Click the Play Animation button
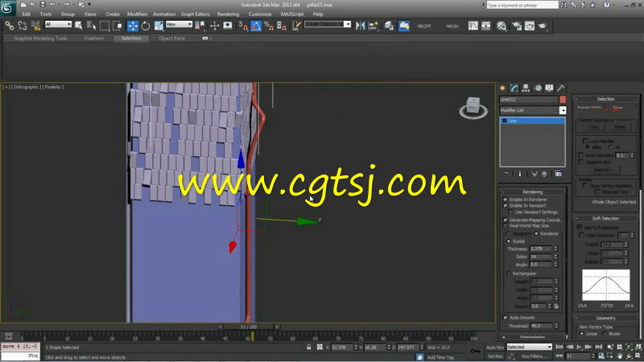This screenshot has height=362, width=644. [x=579, y=348]
